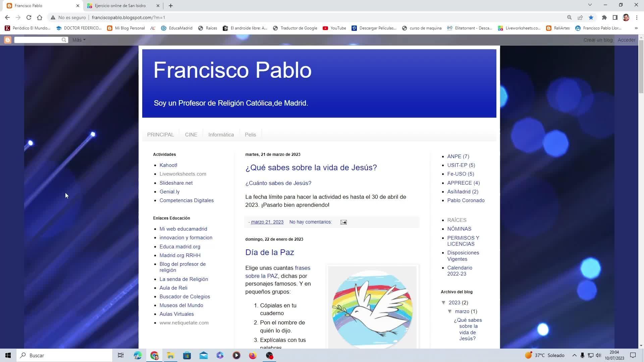The height and width of the screenshot is (362, 644).
Task: Open the CINE page tab
Action: point(191,135)
